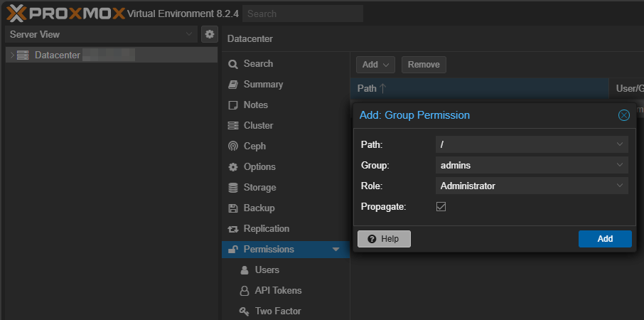Expand the Datacenter tree node

[x=12, y=55]
